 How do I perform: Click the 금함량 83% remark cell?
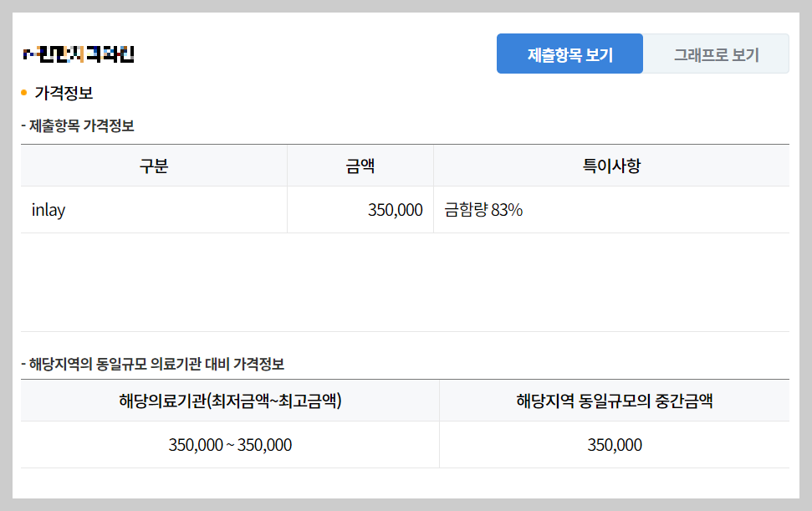point(483,209)
